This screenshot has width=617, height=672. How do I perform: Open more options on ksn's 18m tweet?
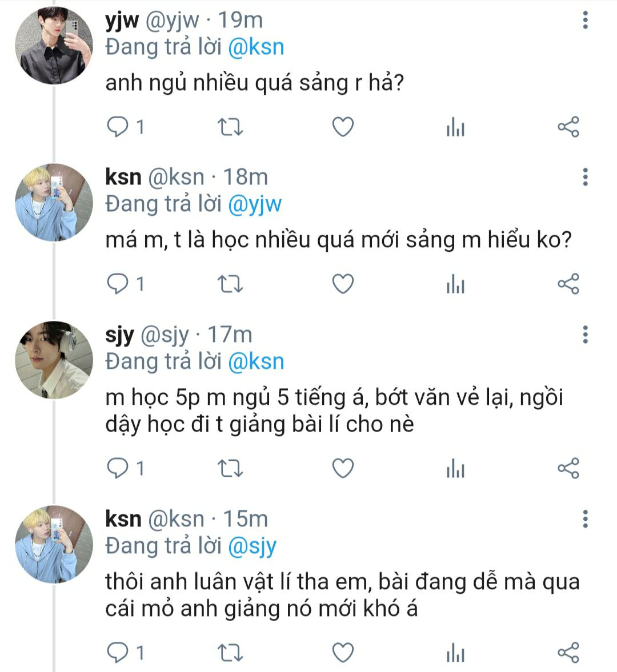coord(585,178)
